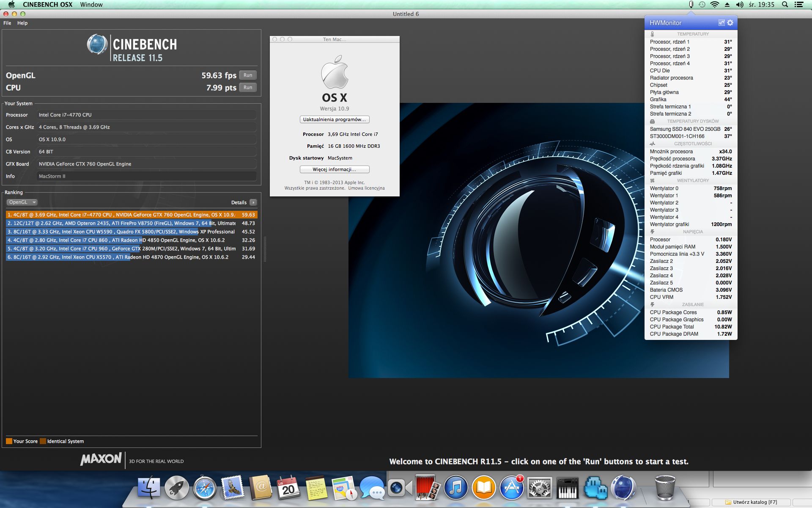The image size is (812, 508).
Task: Open FaceTime camera icon in Dock
Action: click(400, 488)
